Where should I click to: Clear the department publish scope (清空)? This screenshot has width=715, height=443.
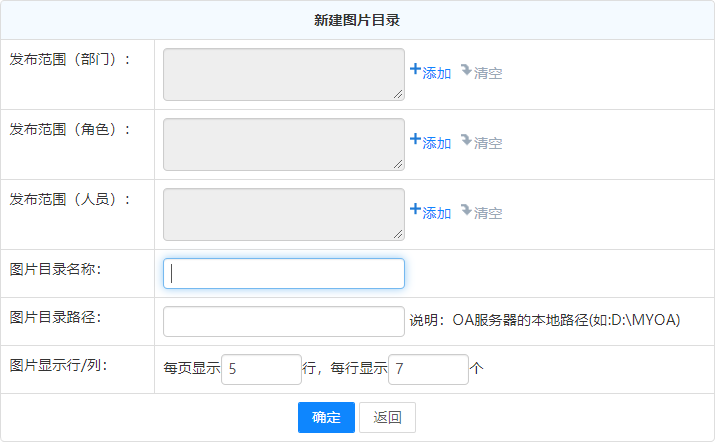[x=481, y=73]
